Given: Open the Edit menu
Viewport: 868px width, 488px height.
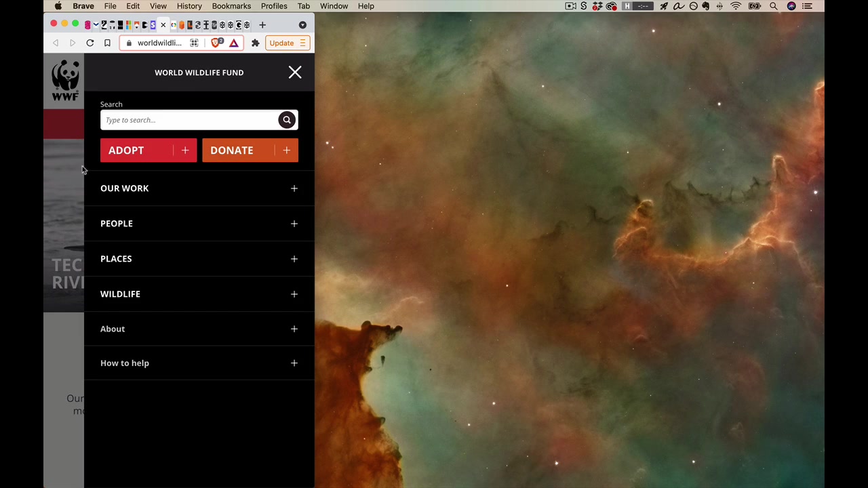Looking at the screenshot, I should tap(133, 6).
